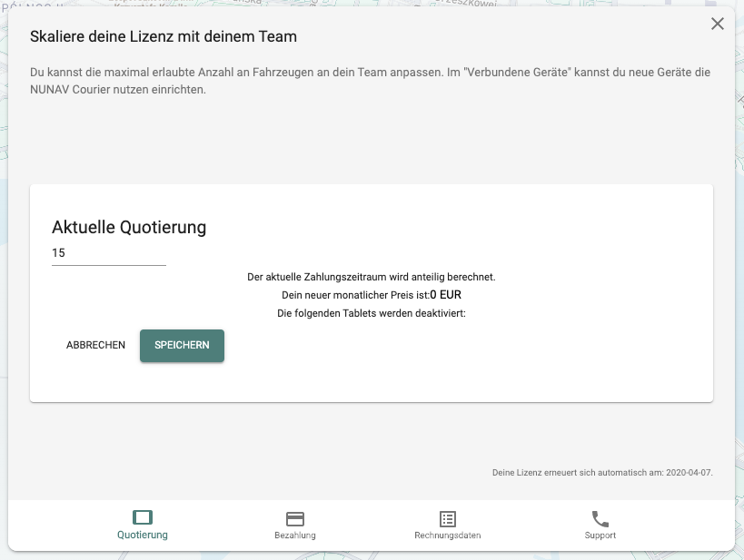Switch to the Rechnungsdaten tab label
744x560 pixels.
[x=448, y=535]
